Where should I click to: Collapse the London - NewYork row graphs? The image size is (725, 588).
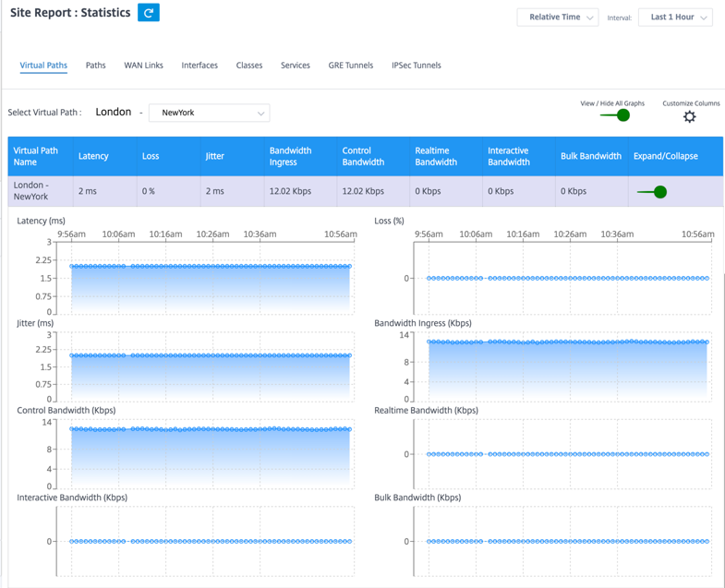coord(652,191)
